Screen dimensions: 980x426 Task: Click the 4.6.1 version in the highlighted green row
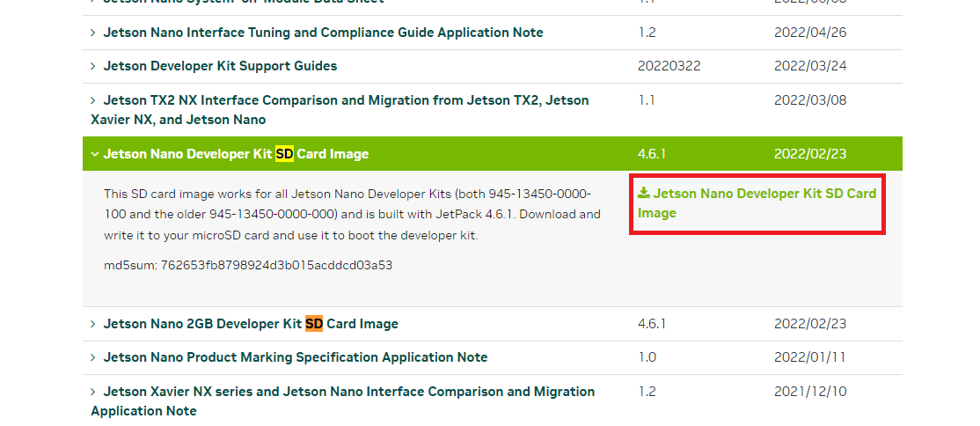[652, 154]
